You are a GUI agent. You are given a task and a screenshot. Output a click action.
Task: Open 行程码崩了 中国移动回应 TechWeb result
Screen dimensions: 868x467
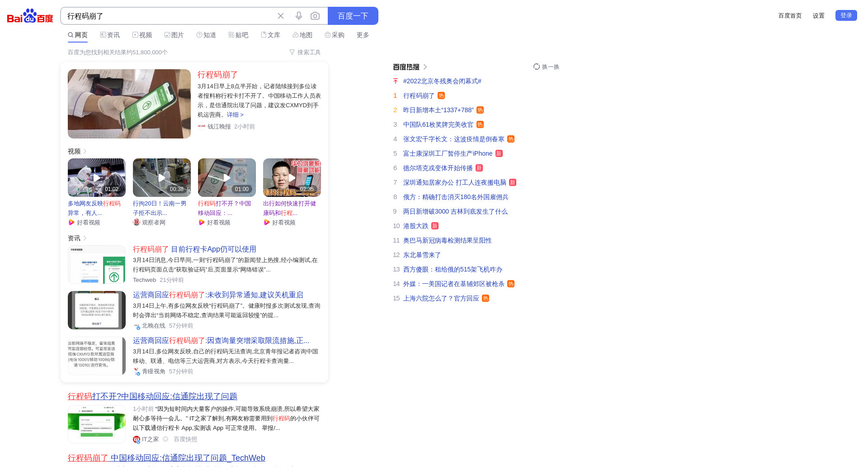pyautogui.click(x=166, y=458)
